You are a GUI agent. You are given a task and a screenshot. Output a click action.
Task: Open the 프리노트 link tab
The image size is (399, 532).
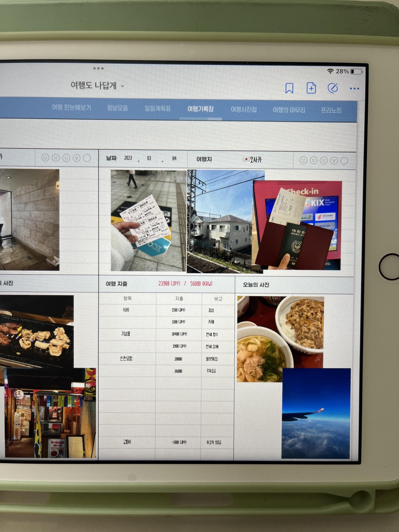[331, 110]
